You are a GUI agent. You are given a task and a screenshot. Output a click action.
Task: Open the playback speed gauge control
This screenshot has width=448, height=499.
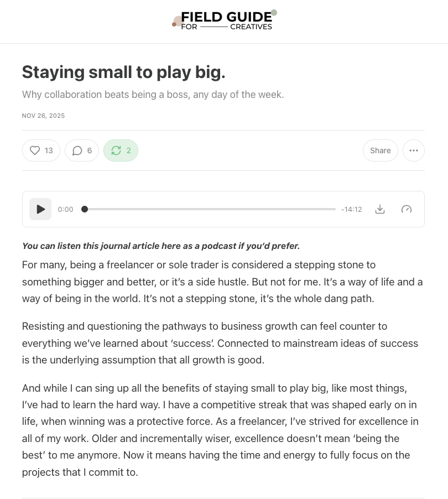407,209
